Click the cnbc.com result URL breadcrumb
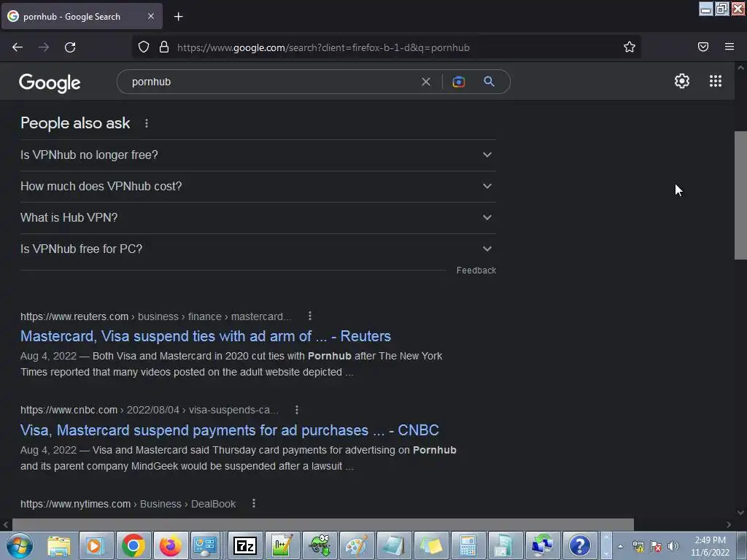This screenshot has width=747, height=560. coord(149,410)
